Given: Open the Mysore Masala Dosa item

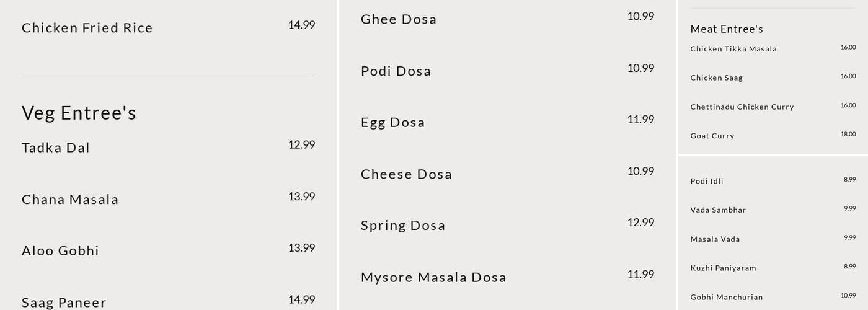Looking at the screenshot, I should tap(433, 277).
